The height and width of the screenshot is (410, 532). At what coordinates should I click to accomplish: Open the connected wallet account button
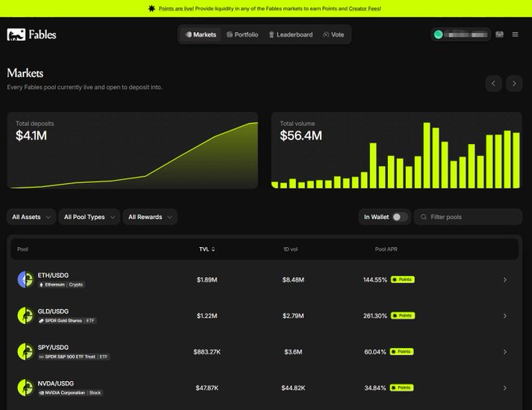point(461,34)
